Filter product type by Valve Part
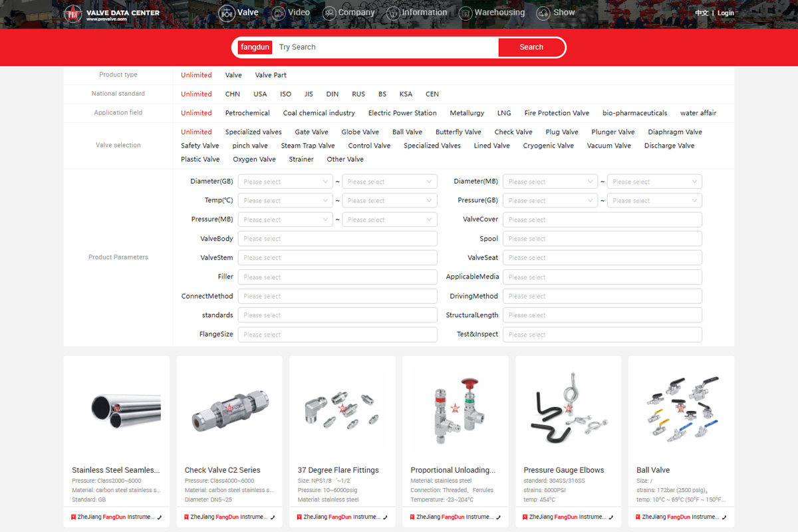798x532 pixels. 271,75
